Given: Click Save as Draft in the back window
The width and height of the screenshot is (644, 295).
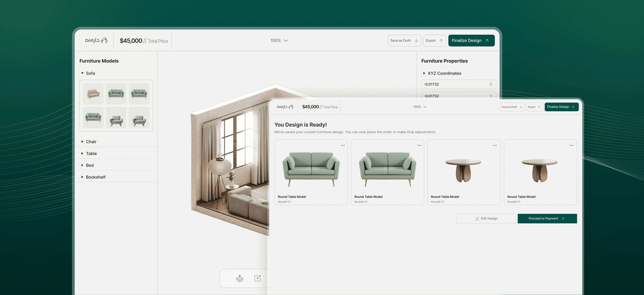Looking at the screenshot, I should point(405,40).
